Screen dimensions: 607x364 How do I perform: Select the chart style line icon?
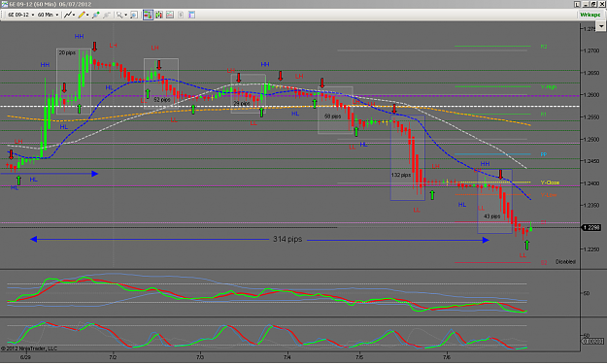(67, 15)
